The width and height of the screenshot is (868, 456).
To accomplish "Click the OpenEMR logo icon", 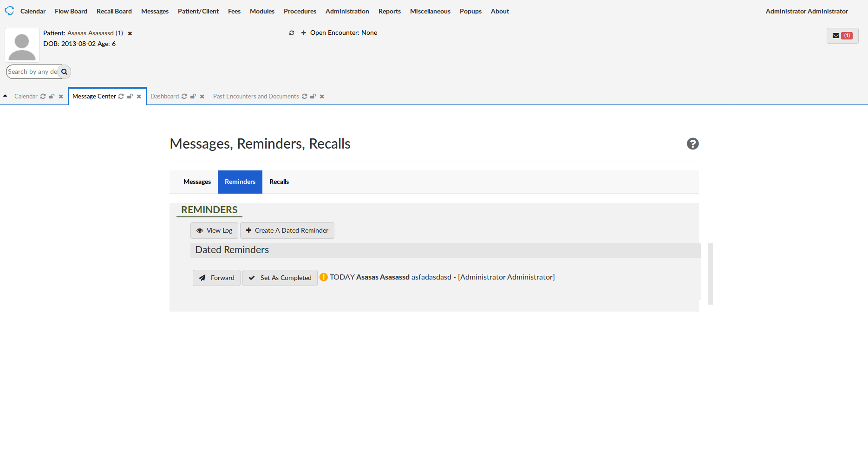I will 10,10.
